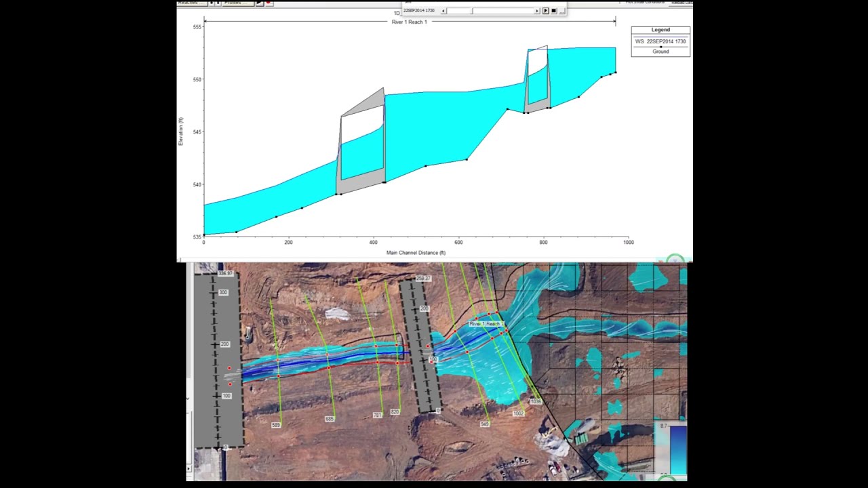This screenshot has width=868, height=488.
Task: Click the 300 station mark on the left bridge
Action: click(224, 293)
